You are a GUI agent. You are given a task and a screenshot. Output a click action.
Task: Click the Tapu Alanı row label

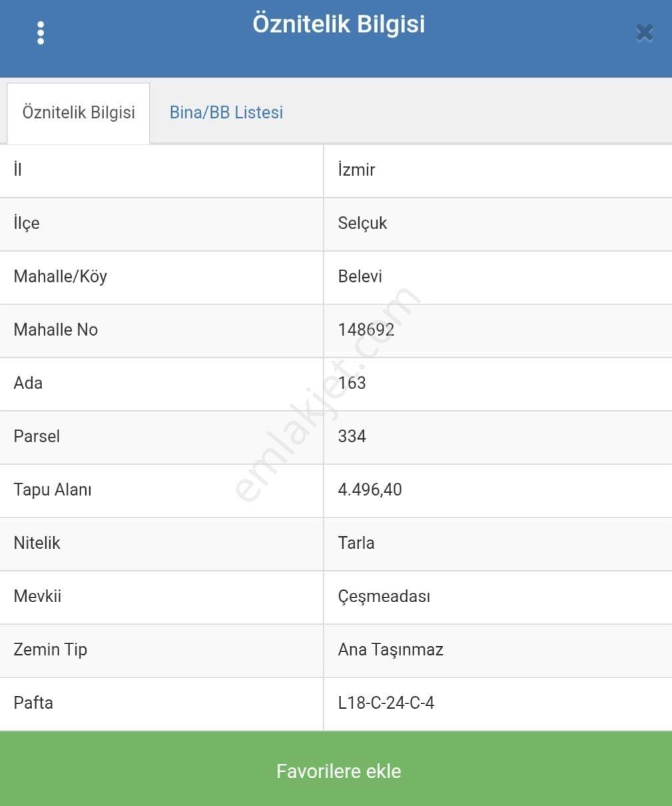click(x=53, y=490)
